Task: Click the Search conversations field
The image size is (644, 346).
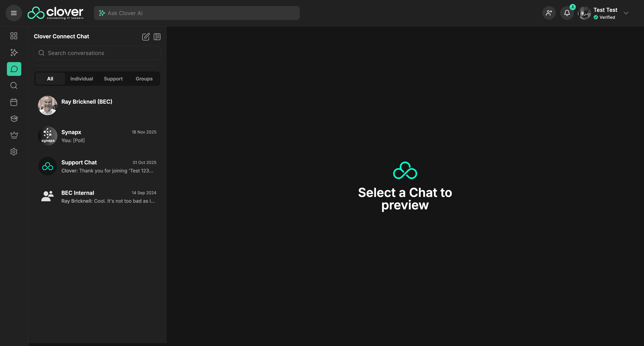Action: click(x=100, y=53)
